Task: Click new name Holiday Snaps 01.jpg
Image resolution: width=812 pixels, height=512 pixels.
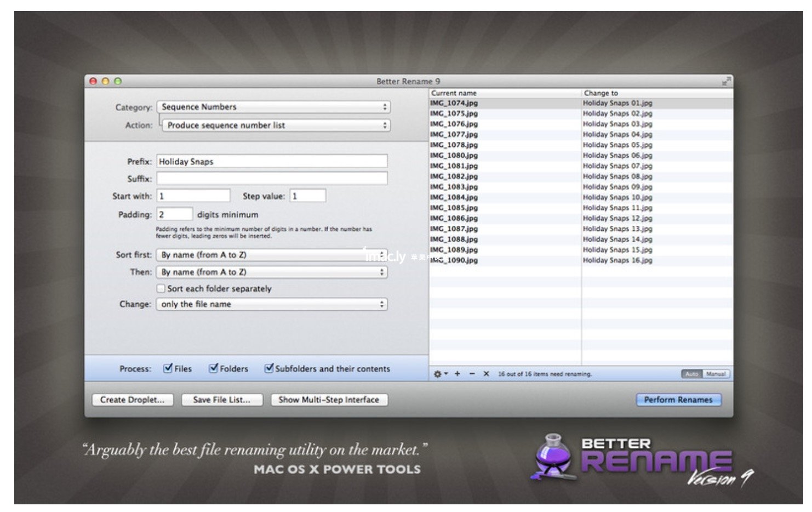Action: 617,103
